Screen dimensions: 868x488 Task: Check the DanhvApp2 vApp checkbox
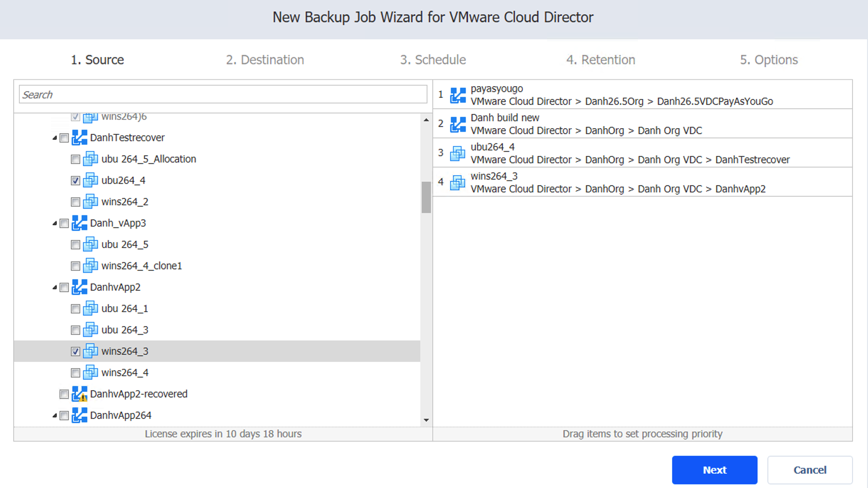click(x=64, y=287)
